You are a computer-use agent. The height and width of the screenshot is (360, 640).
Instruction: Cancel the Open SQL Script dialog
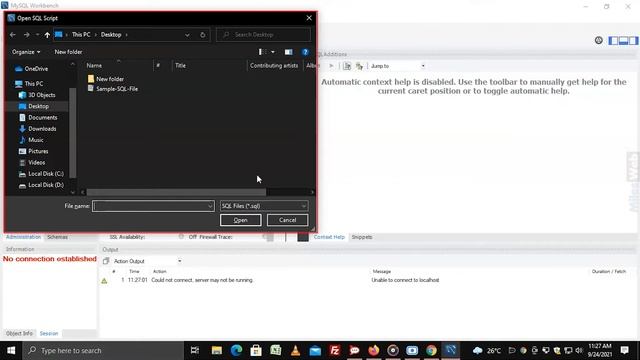287,220
